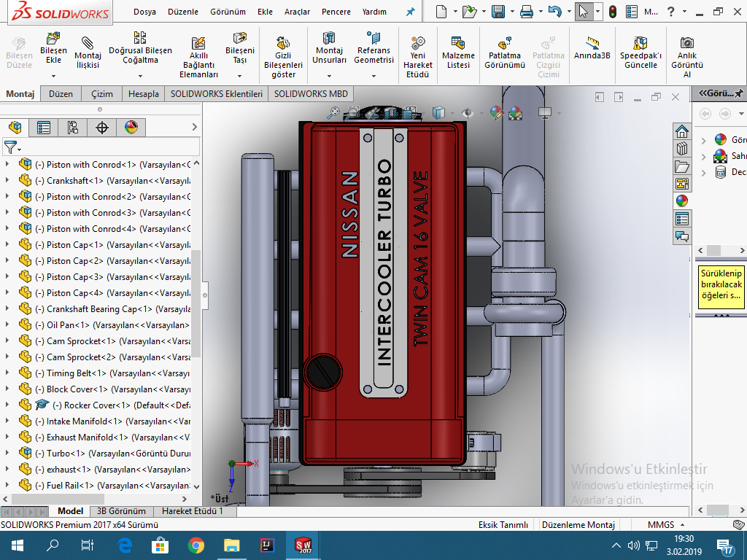This screenshot has height=560, width=747.
Task: Pin the menu bar with pushpin icon
Action: pyautogui.click(x=410, y=12)
